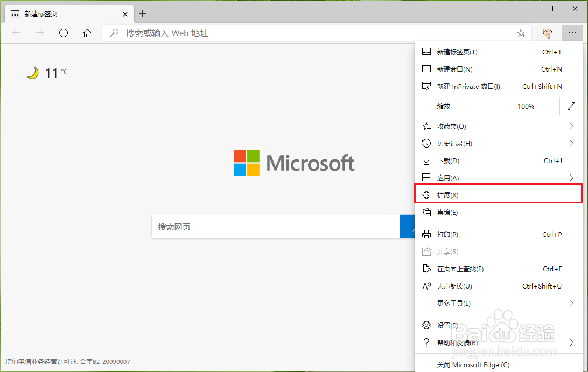Expand the 更多工具(L) submenu arrow

(571, 303)
